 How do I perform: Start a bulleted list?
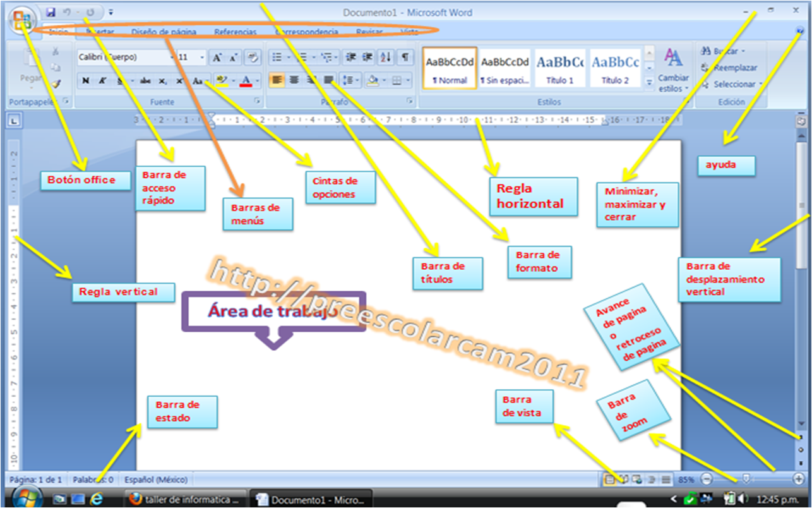click(277, 57)
